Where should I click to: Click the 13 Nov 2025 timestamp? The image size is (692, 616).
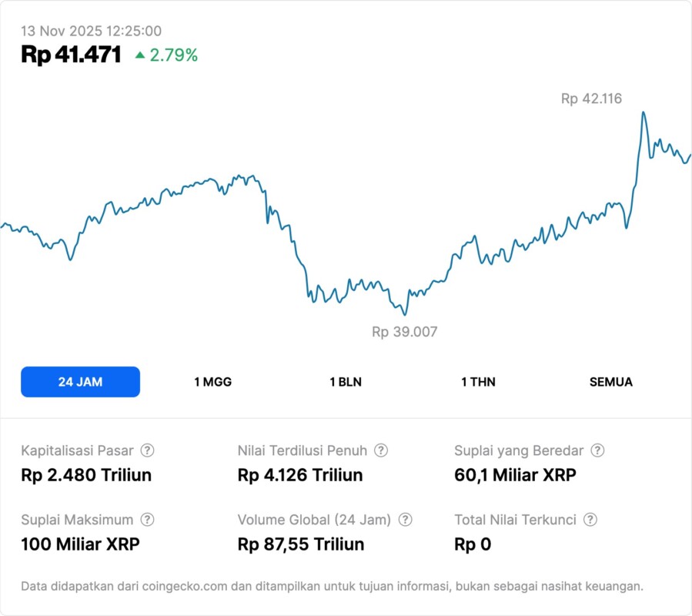[x=91, y=31]
